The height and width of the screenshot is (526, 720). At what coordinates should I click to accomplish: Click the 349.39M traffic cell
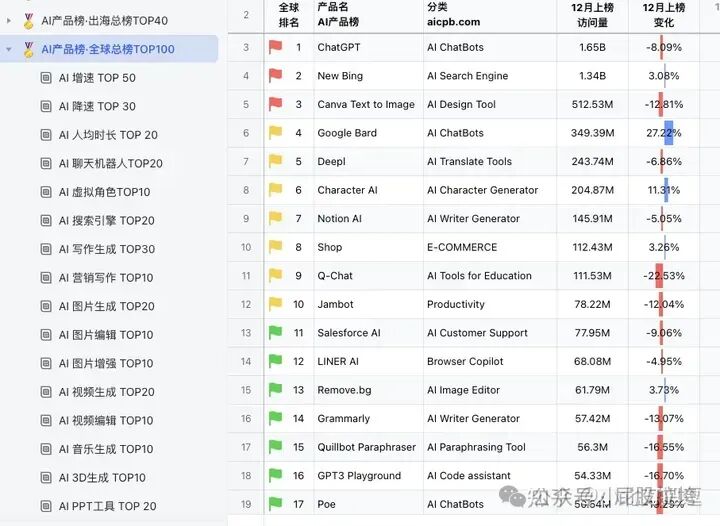pyautogui.click(x=592, y=133)
